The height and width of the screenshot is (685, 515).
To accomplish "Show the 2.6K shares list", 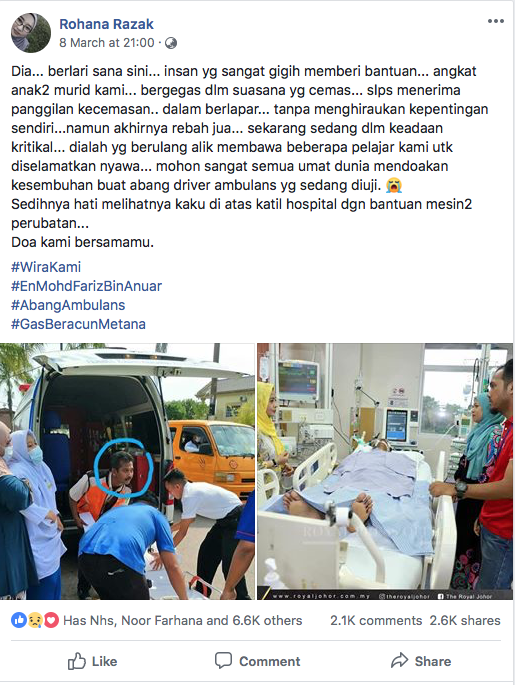I will 465,620.
